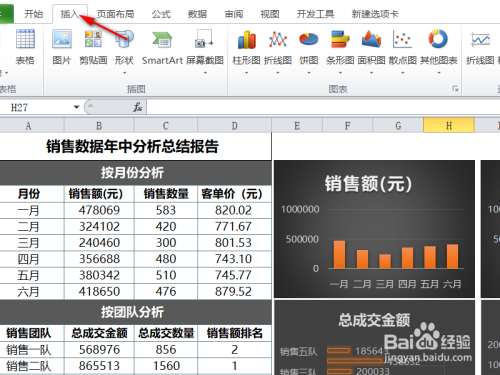Open the Clip Art (剪贴画) tool
500x375 pixels.
[x=93, y=39]
